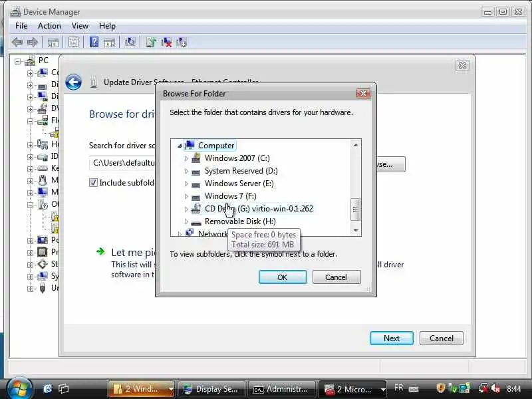The width and height of the screenshot is (532, 399).
Task: Click the taskbar clock showing 8:44
Action: [514, 388]
